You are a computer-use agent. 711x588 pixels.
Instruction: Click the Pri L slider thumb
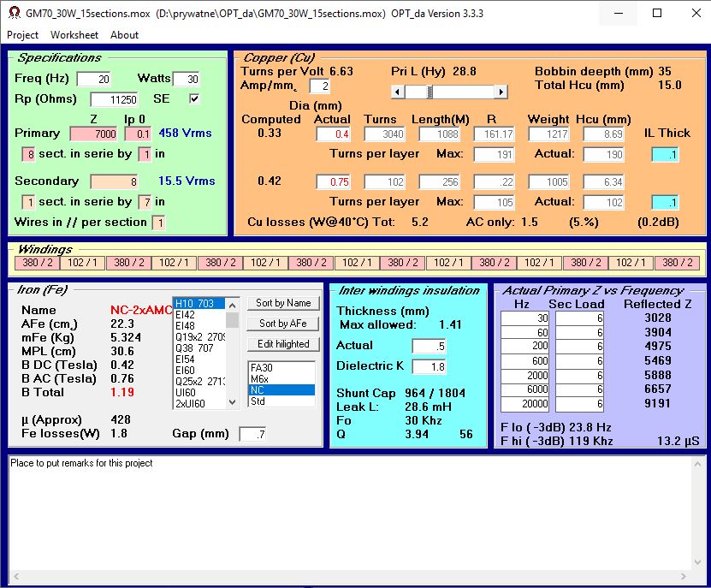(x=430, y=92)
